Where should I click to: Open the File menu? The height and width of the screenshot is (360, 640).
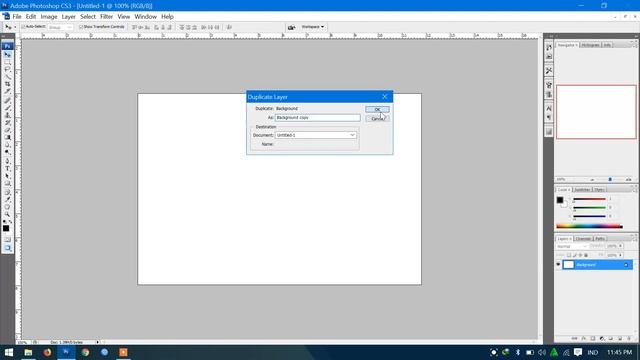point(17,17)
